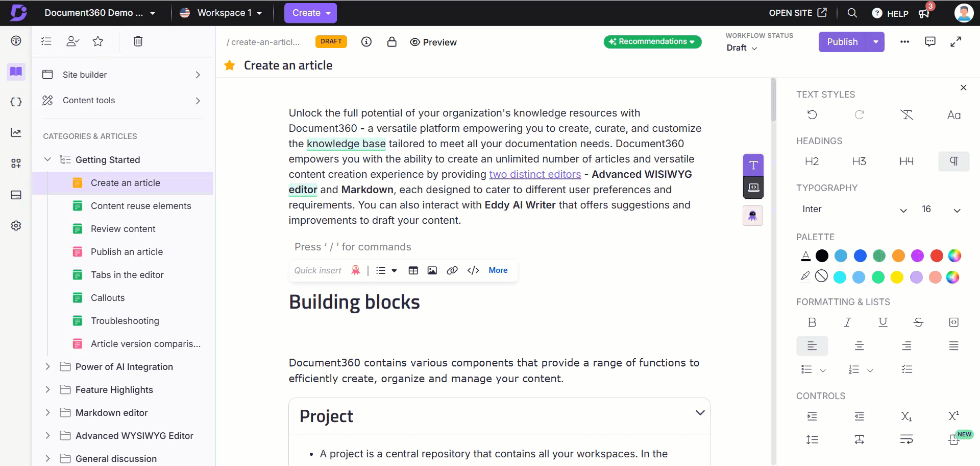
Task: Click the clear formatting icon in Text Styles
Action: 906,115
